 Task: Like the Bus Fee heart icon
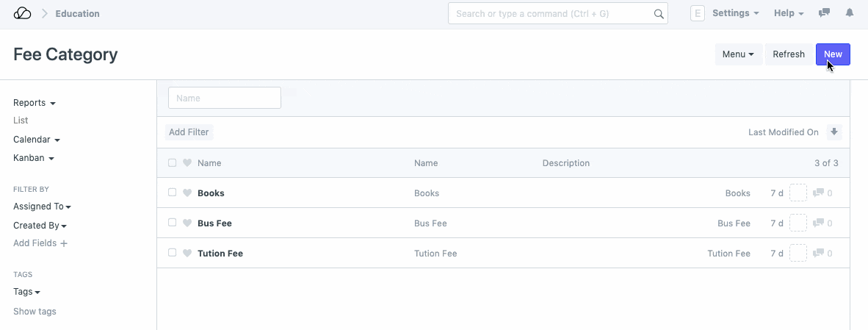[187, 223]
